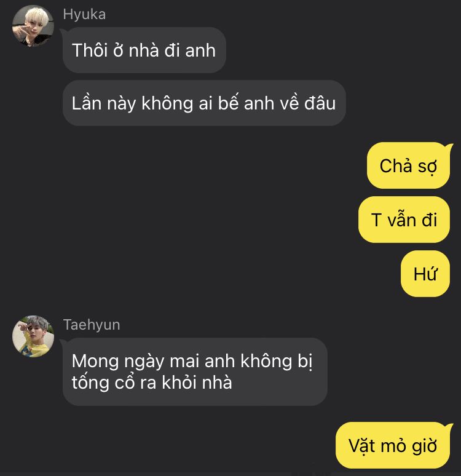461x476 pixels.
Task: Select the message 'Lần này không ai bế anh về đâu'
Action: pos(204,103)
